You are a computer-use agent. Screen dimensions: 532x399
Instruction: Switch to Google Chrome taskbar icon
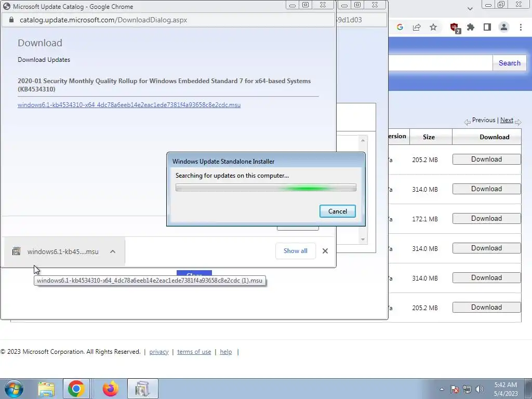(x=76, y=389)
